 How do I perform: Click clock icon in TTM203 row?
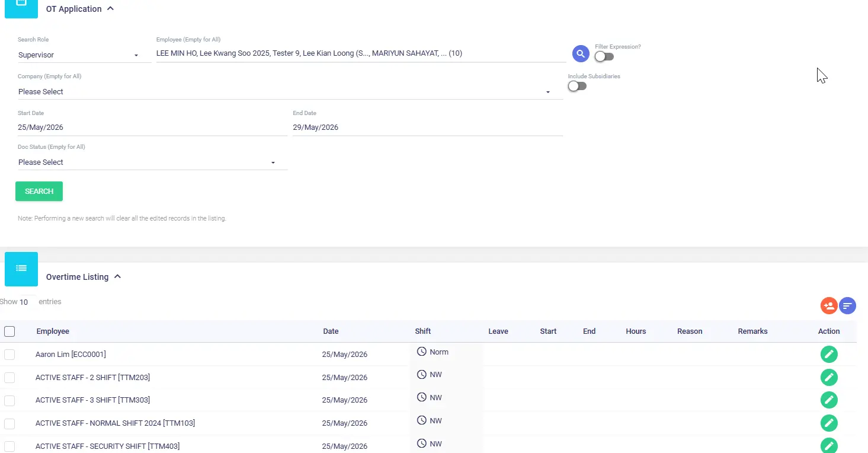tap(422, 375)
